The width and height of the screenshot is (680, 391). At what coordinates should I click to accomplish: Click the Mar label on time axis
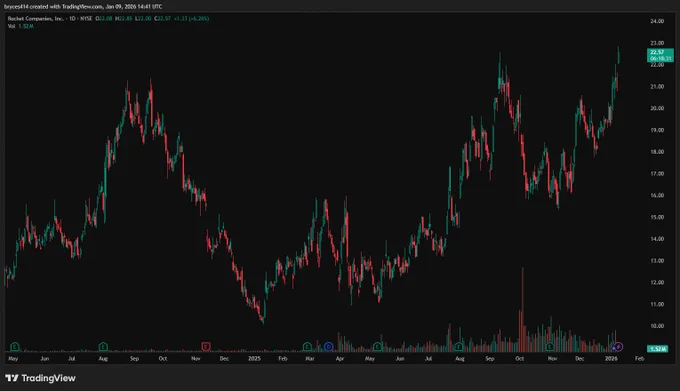[310, 358]
